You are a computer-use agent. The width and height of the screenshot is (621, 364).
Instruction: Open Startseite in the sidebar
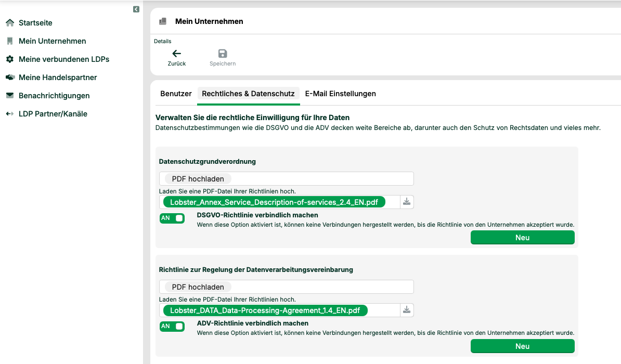click(36, 22)
